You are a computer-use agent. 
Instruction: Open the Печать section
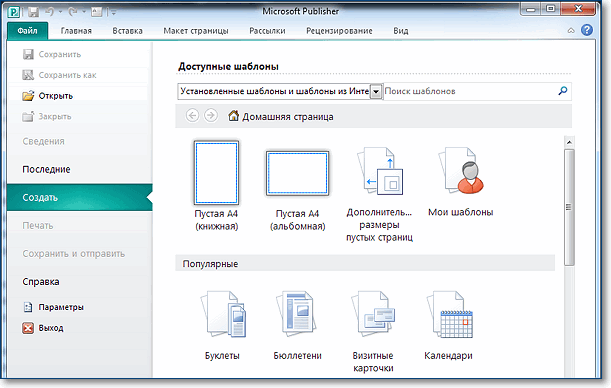coord(38,225)
